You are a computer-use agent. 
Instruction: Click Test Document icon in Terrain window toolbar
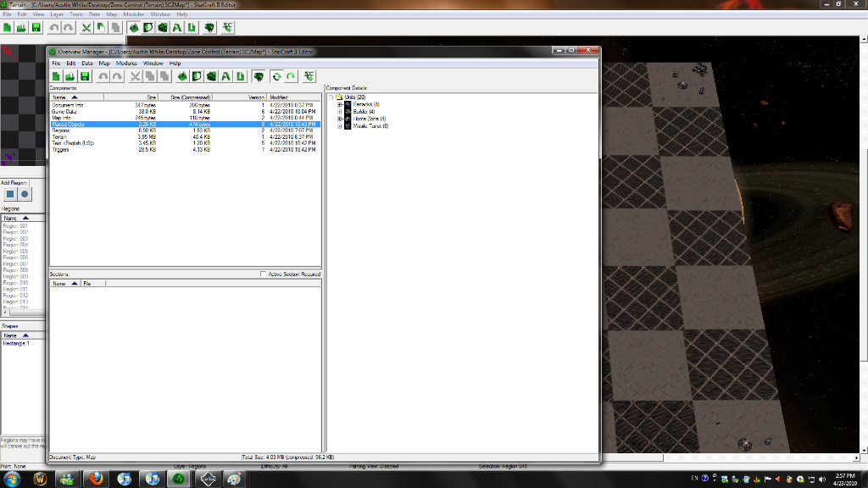227,27
